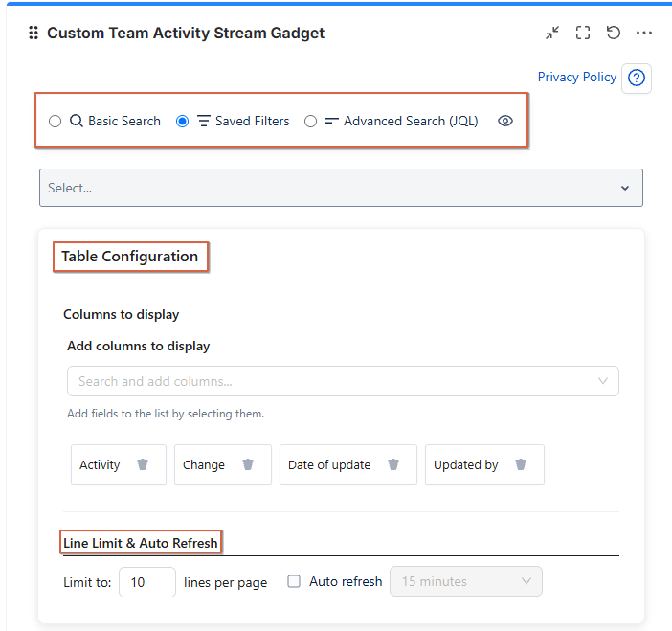Click the Activity column chip label

pyautogui.click(x=100, y=464)
